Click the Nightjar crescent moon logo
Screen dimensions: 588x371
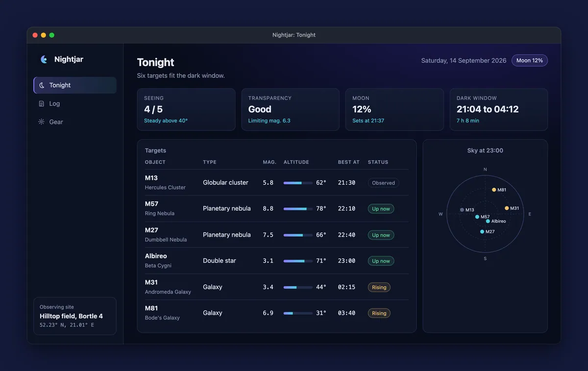44,59
